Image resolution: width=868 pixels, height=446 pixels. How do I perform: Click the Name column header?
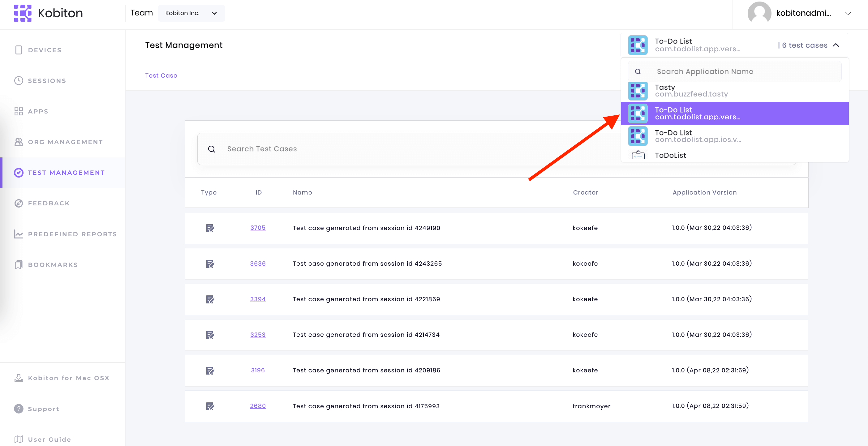tap(302, 192)
